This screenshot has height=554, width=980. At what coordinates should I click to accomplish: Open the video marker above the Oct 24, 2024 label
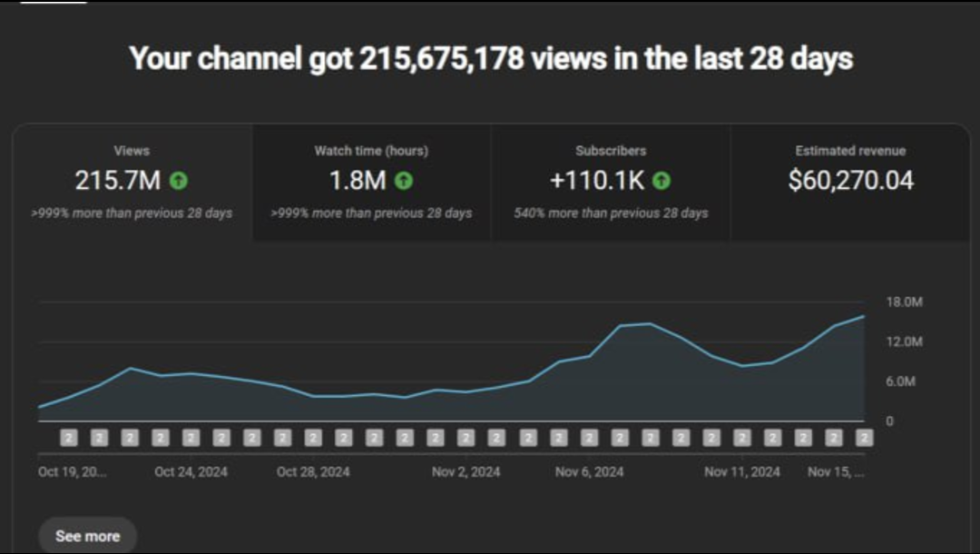(x=191, y=438)
